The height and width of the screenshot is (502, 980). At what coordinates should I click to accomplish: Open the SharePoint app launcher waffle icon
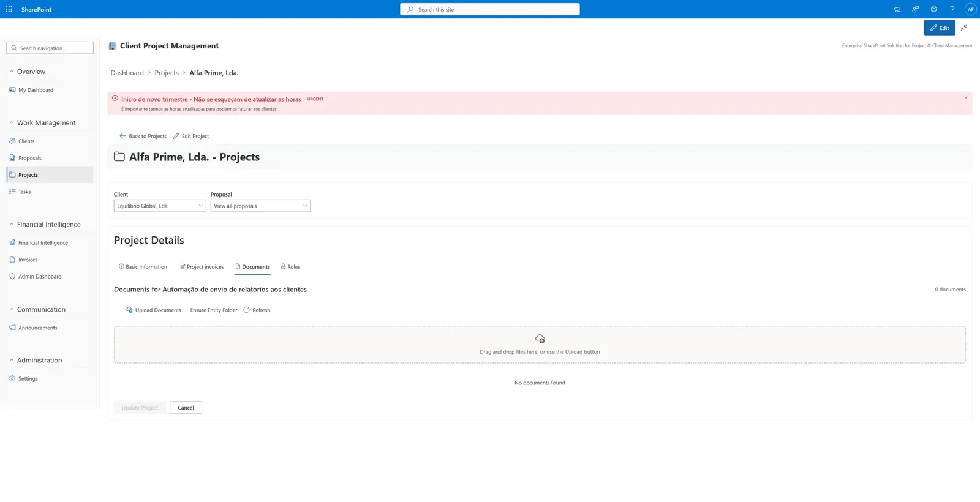(9, 9)
